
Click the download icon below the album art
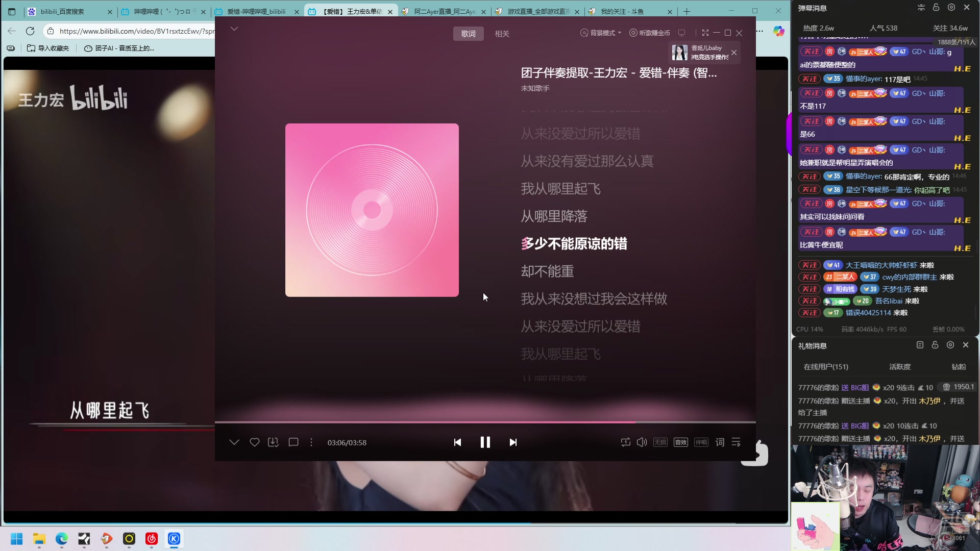273,442
